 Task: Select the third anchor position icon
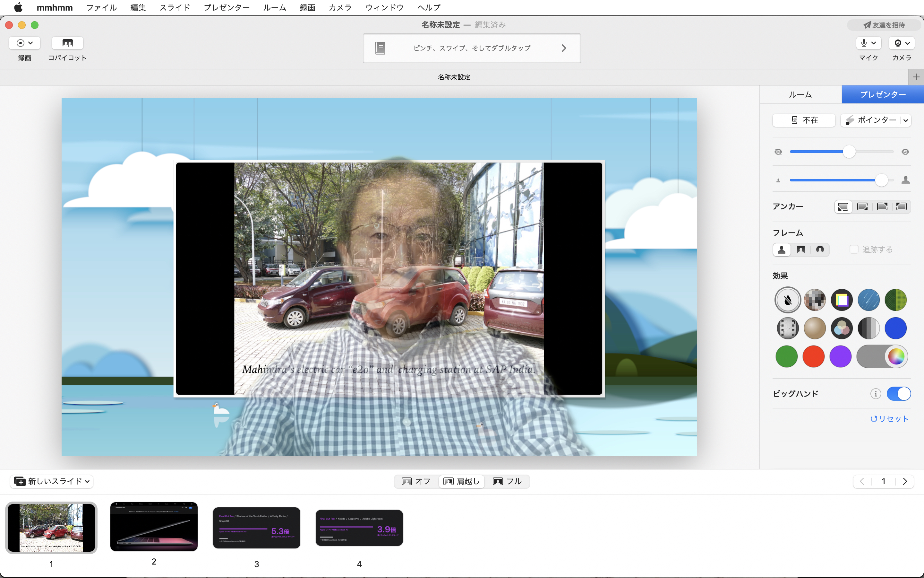[x=882, y=207]
